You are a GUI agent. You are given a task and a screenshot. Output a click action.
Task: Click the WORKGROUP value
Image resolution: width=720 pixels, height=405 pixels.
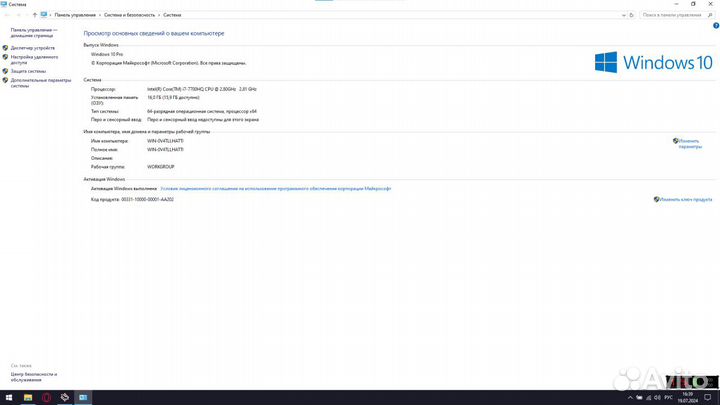click(x=161, y=167)
